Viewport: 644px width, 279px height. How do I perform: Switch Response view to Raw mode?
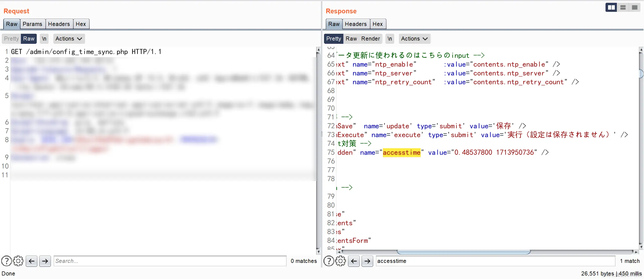[x=351, y=39]
